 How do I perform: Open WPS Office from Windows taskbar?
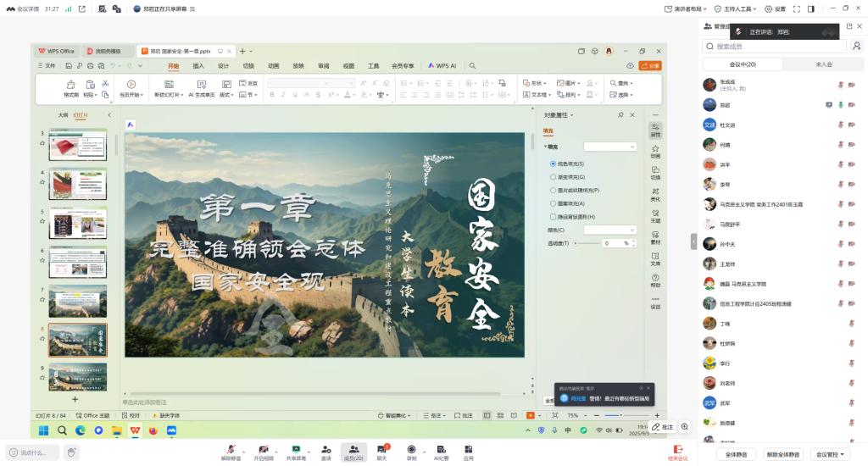click(x=135, y=430)
